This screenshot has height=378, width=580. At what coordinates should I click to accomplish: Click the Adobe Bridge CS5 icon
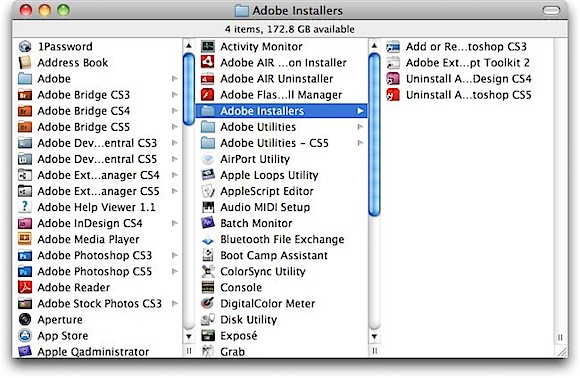pos(25,127)
